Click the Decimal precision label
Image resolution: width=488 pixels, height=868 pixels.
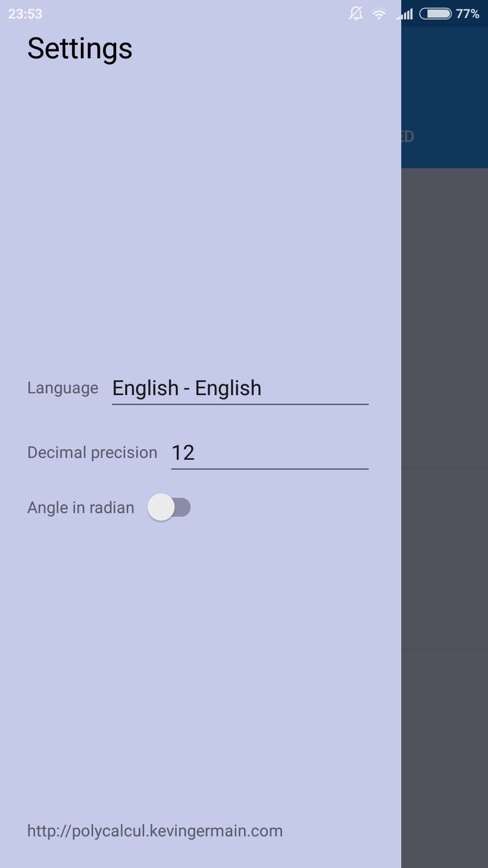pos(92,453)
